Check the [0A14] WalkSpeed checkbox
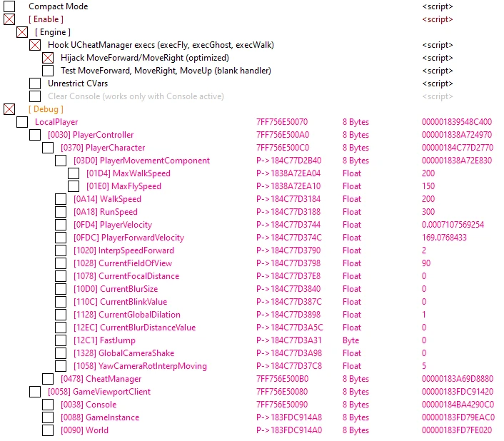The image size is (504, 441). pos(61,199)
